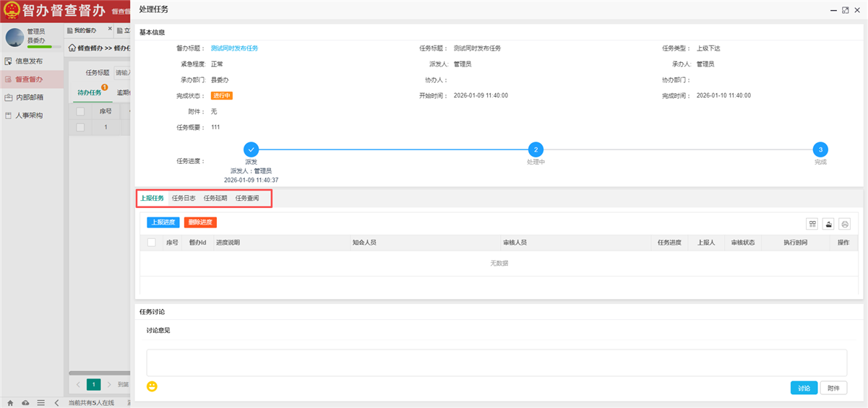Viewport: 868px width, 408px height.
Task: Collapse sidebar with the left chevron in bottom bar
Action: (x=57, y=402)
